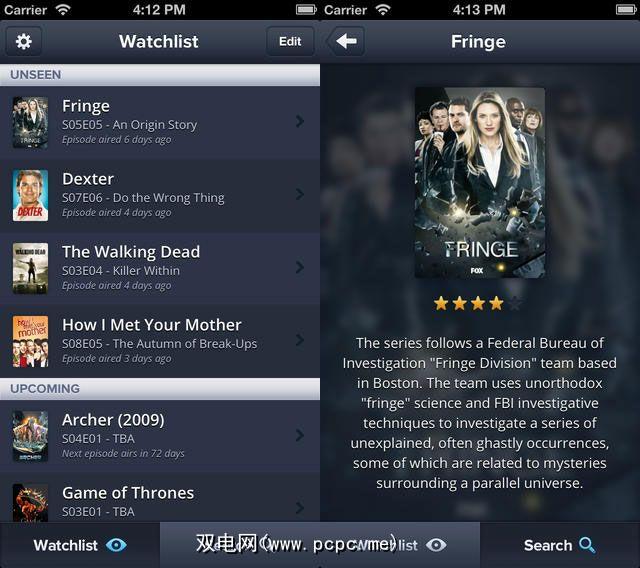Select the Archer (2009) poster thumbnail
Image resolution: width=640 pixels, height=568 pixels.
point(30,436)
